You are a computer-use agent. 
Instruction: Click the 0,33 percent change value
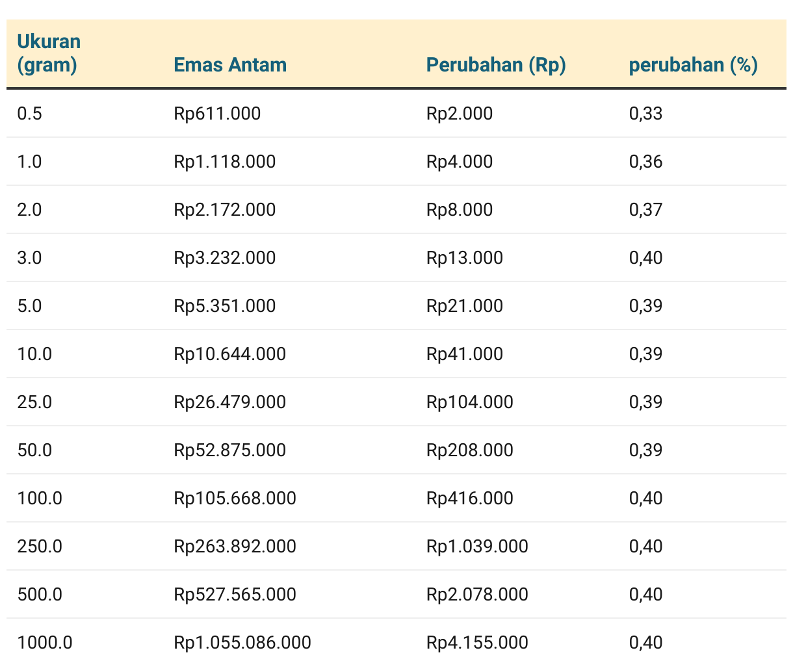[x=646, y=114]
